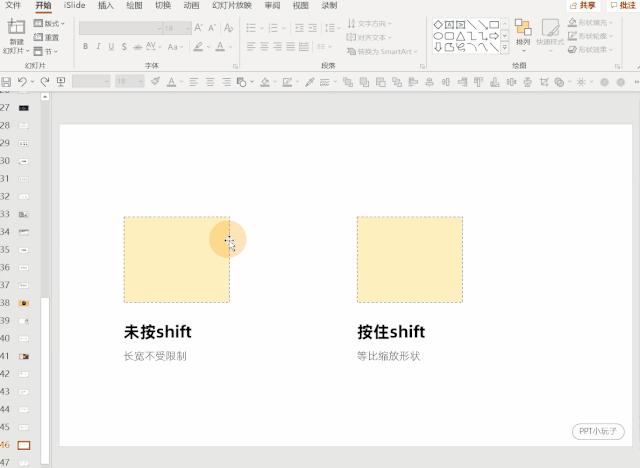Select slide 38 thumbnail

click(x=24, y=303)
